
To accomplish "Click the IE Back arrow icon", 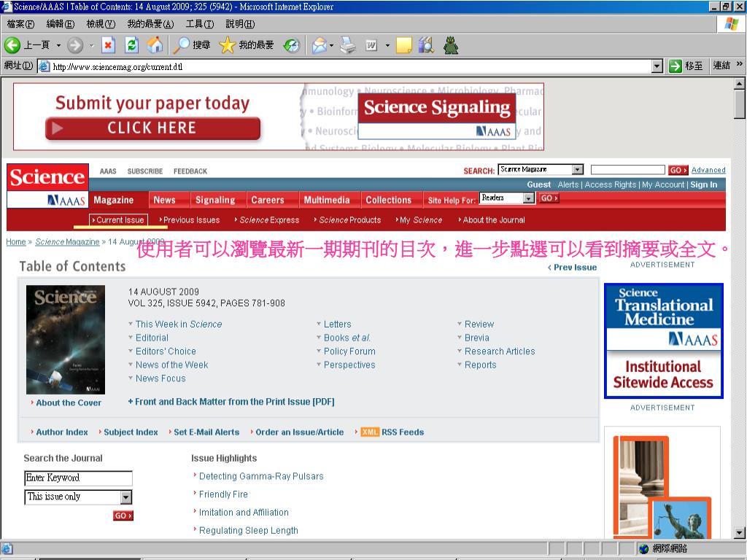I will (12, 46).
